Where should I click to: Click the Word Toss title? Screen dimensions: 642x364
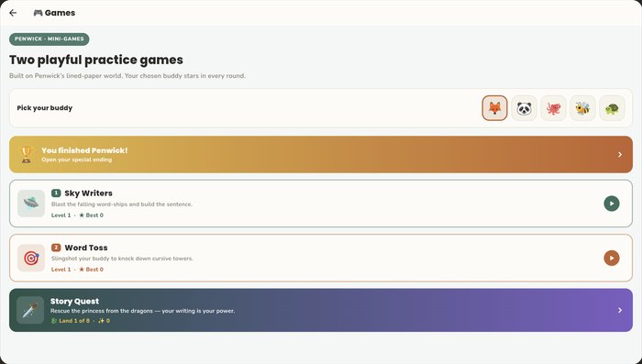(x=86, y=248)
